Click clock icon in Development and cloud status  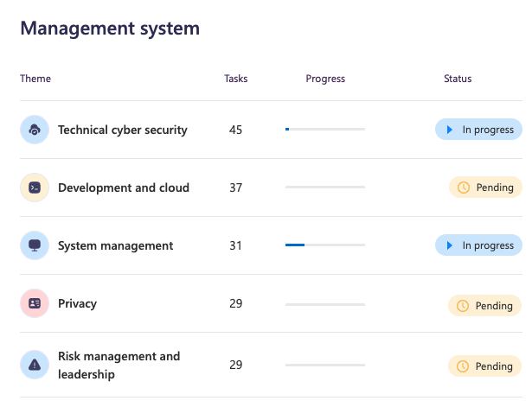coord(464,188)
